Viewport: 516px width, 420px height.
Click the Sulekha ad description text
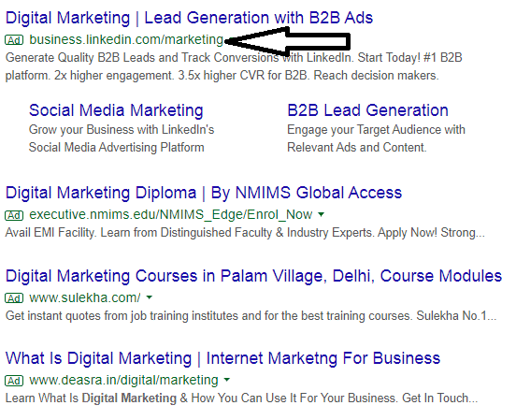[x=251, y=316]
